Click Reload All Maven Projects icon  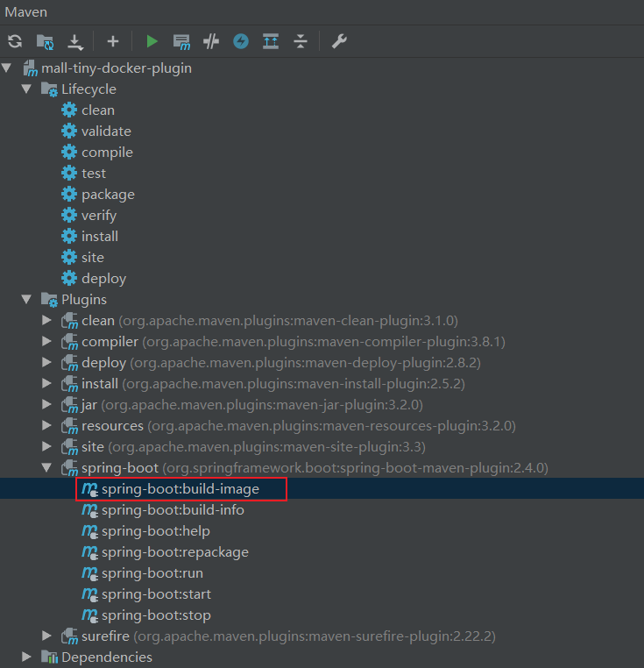click(15, 41)
